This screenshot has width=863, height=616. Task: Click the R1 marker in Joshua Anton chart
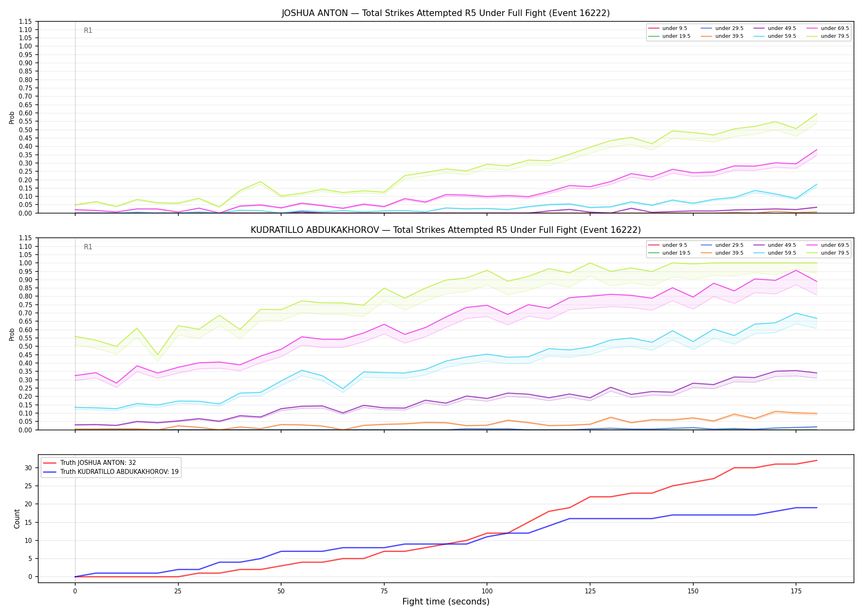point(88,30)
